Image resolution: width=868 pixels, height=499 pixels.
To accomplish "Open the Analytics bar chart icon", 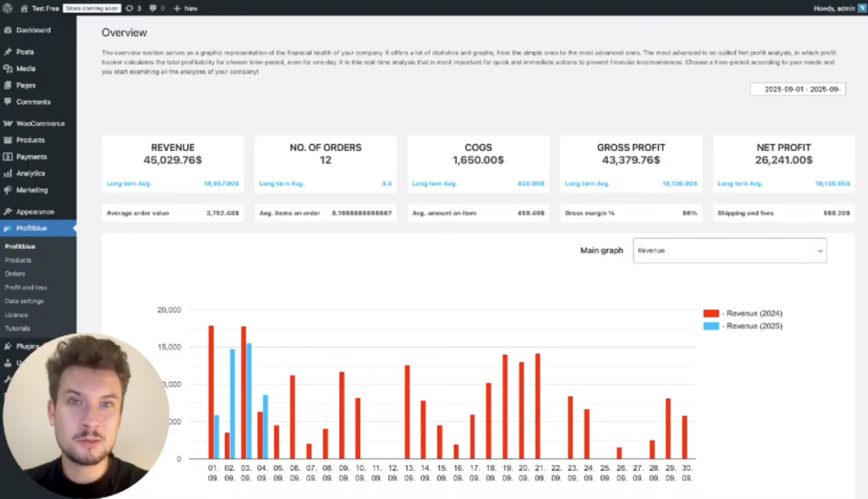I will 8,174.
